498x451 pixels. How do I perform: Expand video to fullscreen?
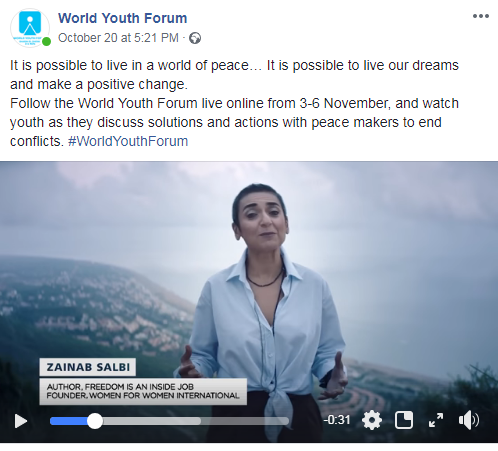(x=436, y=420)
